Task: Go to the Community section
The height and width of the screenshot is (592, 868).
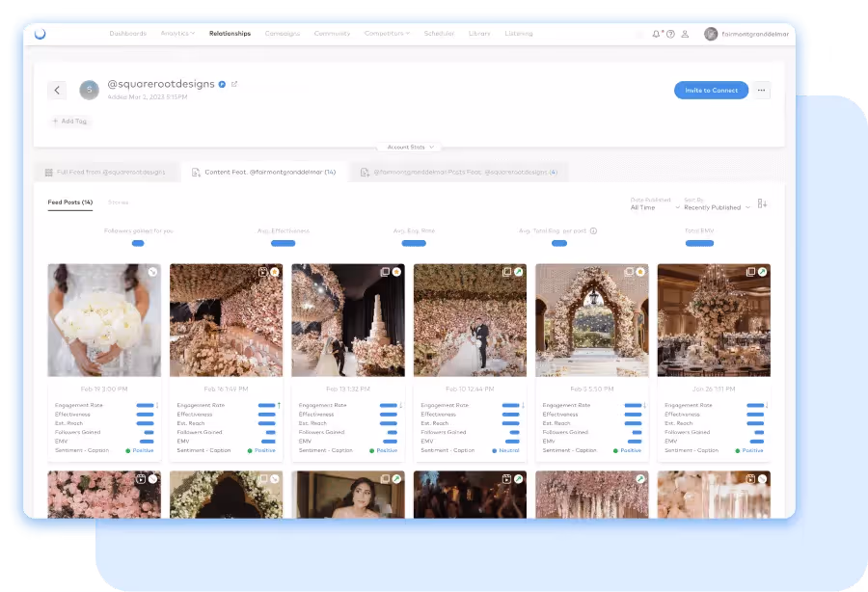Action: pyautogui.click(x=332, y=33)
